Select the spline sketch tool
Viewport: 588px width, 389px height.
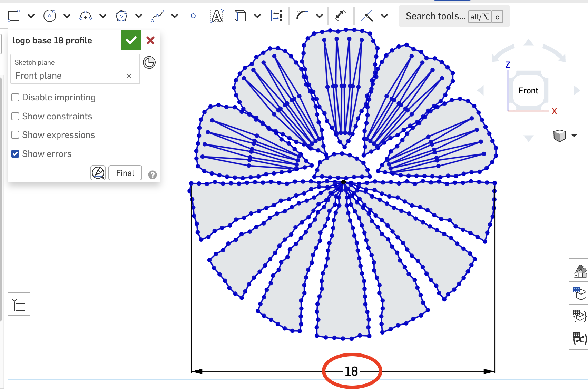(157, 16)
